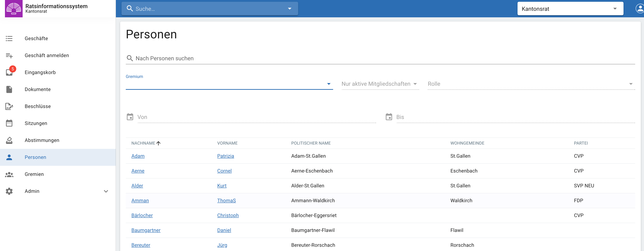Click the Gremien group icon
644x251 pixels.
[9, 174]
